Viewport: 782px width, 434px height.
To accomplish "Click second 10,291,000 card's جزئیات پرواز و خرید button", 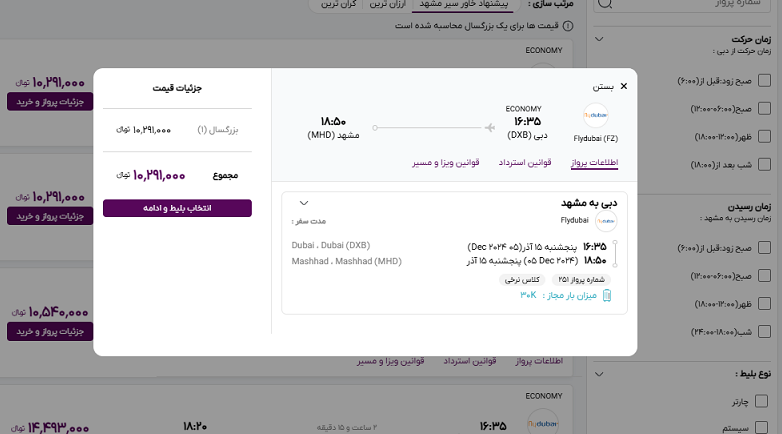I will (x=50, y=216).
